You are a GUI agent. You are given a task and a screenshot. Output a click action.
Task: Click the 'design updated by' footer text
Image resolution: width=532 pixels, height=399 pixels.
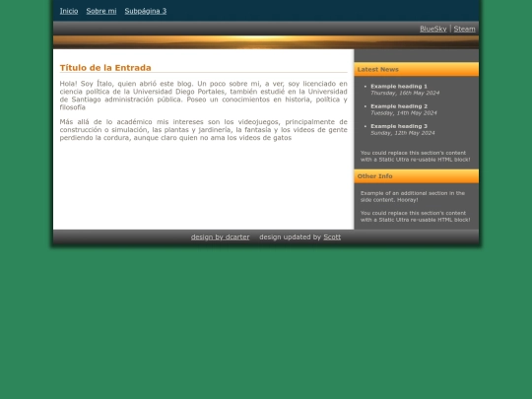pyautogui.click(x=290, y=236)
